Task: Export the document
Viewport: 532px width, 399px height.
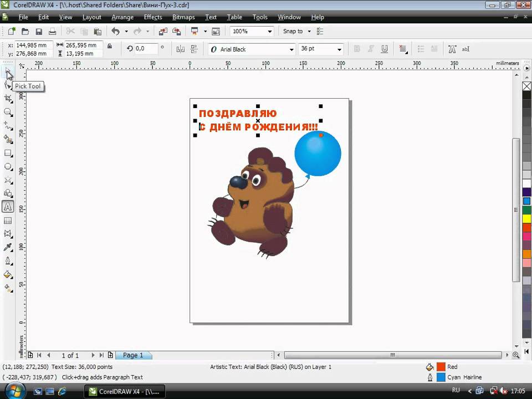Action: [177, 32]
